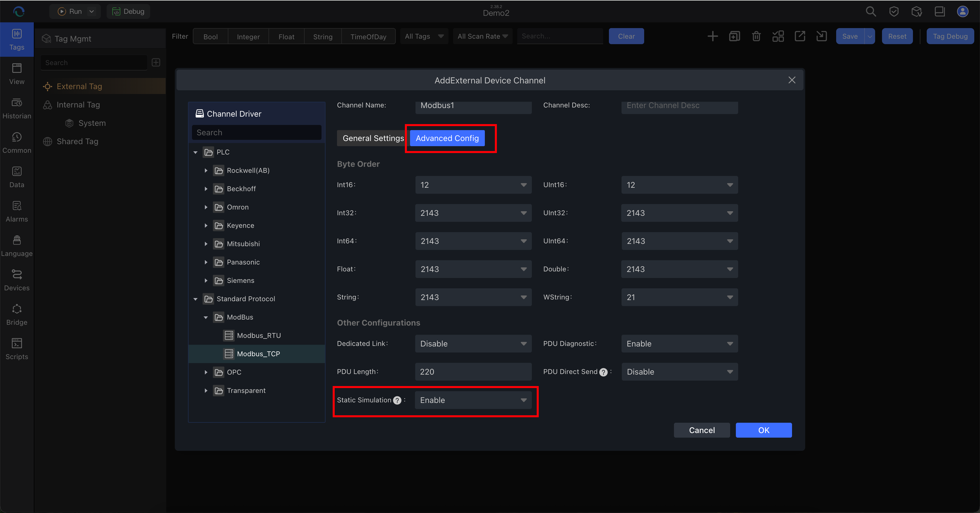Open the Dedicated Link dropdown
The width and height of the screenshot is (980, 513).
pyautogui.click(x=473, y=344)
